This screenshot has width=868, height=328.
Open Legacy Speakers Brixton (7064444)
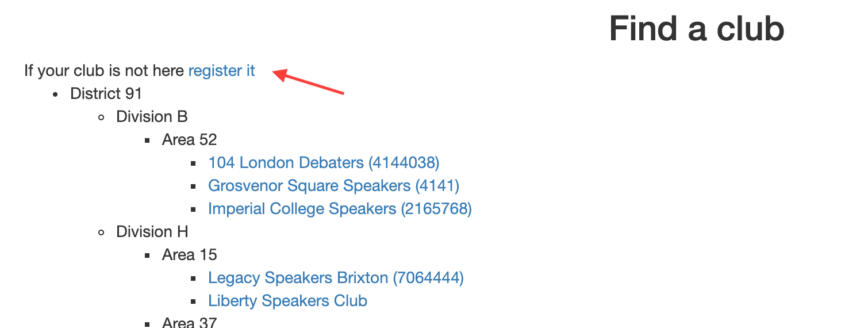[336, 278]
